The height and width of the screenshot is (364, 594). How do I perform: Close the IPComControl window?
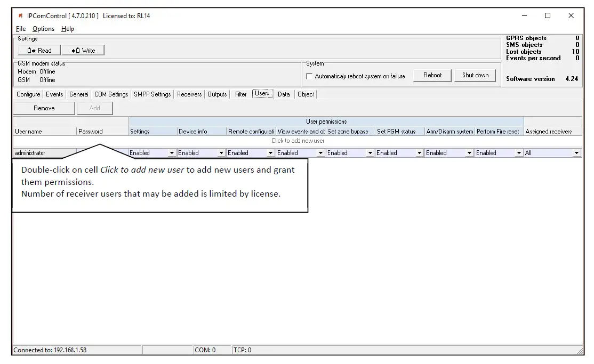pyautogui.click(x=571, y=15)
